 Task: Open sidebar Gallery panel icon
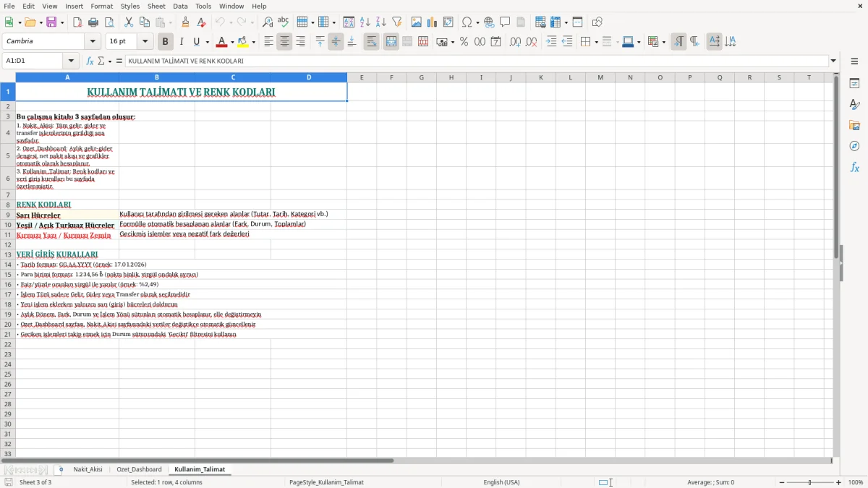(x=854, y=125)
